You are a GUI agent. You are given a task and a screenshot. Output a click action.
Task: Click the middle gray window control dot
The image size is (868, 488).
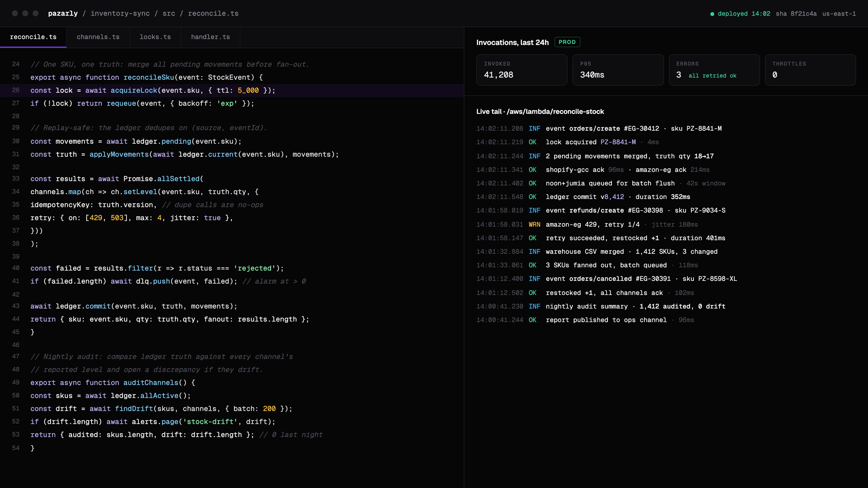click(x=25, y=14)
